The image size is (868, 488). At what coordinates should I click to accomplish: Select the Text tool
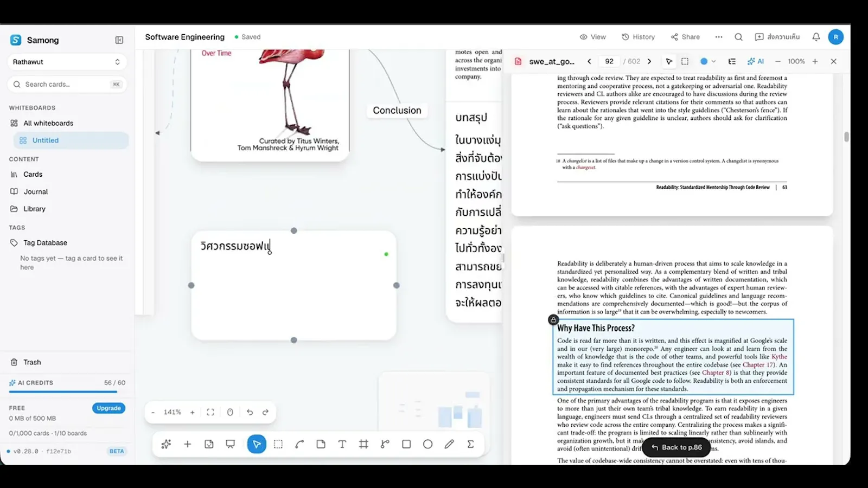[342, 444]
